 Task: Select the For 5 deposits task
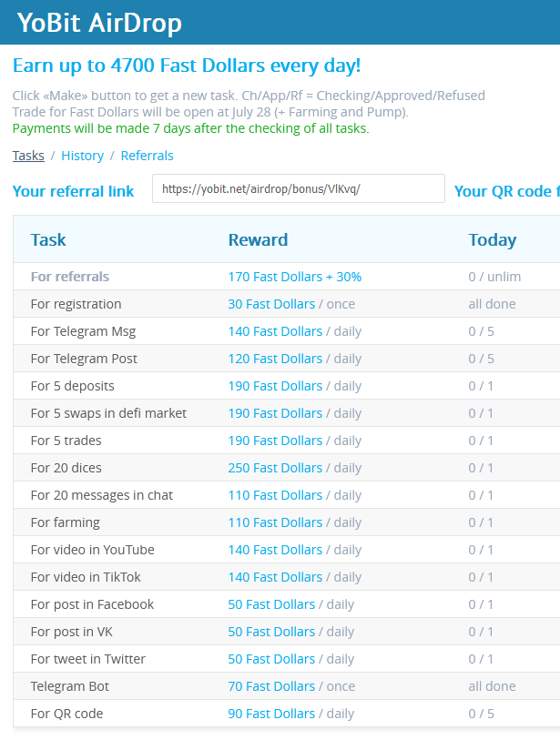click(72, 386)
